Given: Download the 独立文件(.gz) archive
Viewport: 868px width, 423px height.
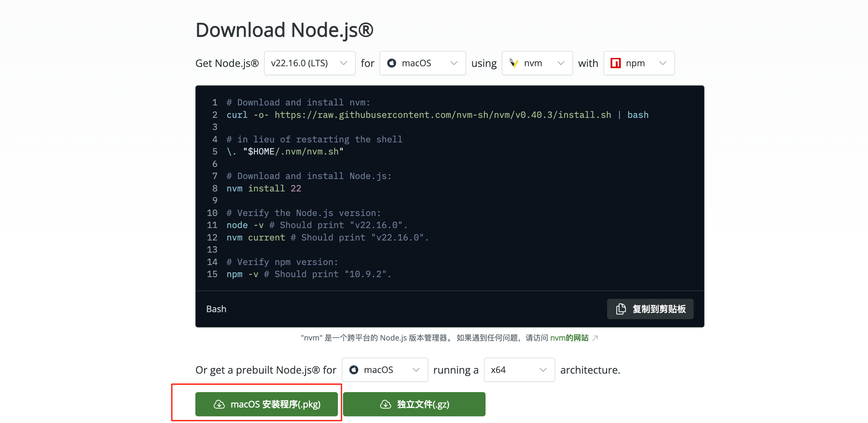Looking at the screenshot, I should (414, 404).
